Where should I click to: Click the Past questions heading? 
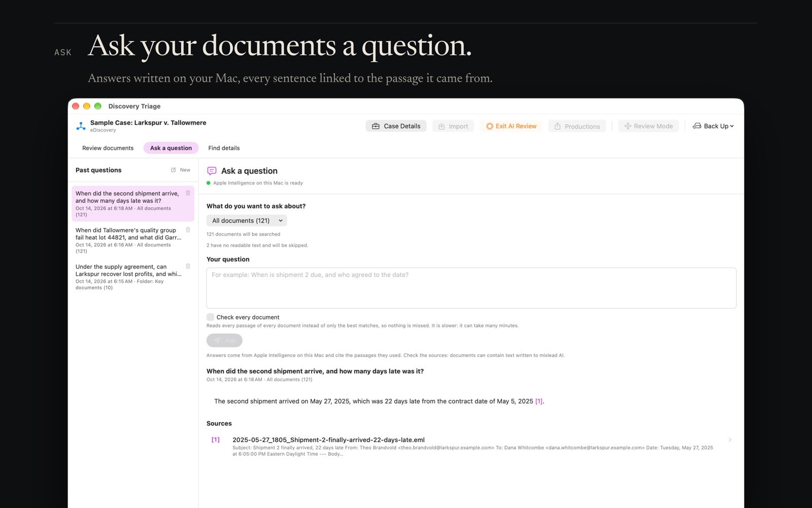click(98, 170)
